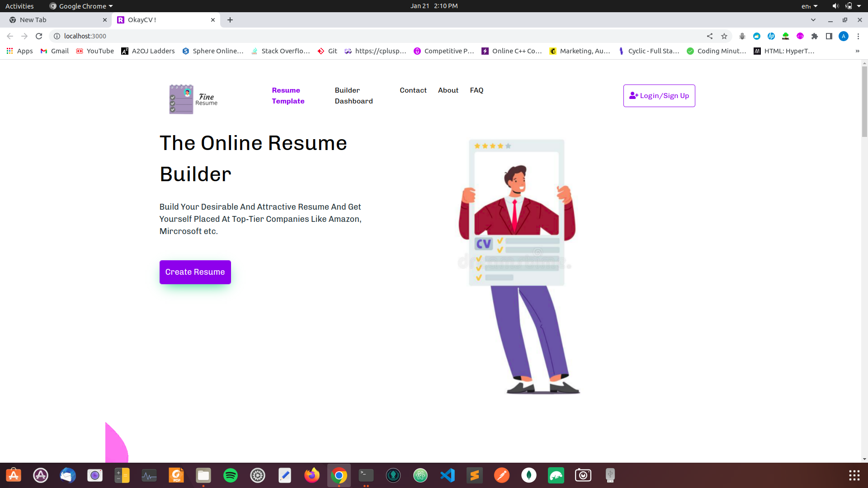Open the YouTube bookmark
The height and width of the screenshot is (488, 868).
pos(94,51)
